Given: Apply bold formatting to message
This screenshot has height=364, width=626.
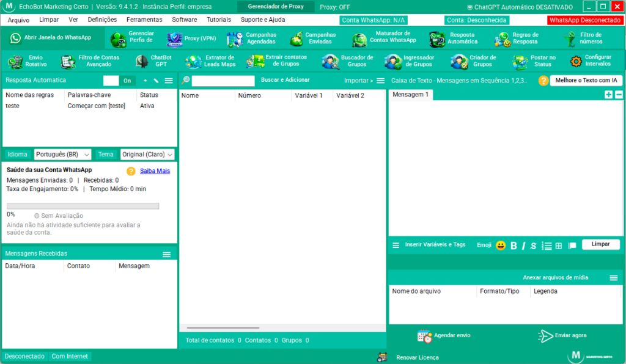Looking at the screenshot, I should point(514,246).
